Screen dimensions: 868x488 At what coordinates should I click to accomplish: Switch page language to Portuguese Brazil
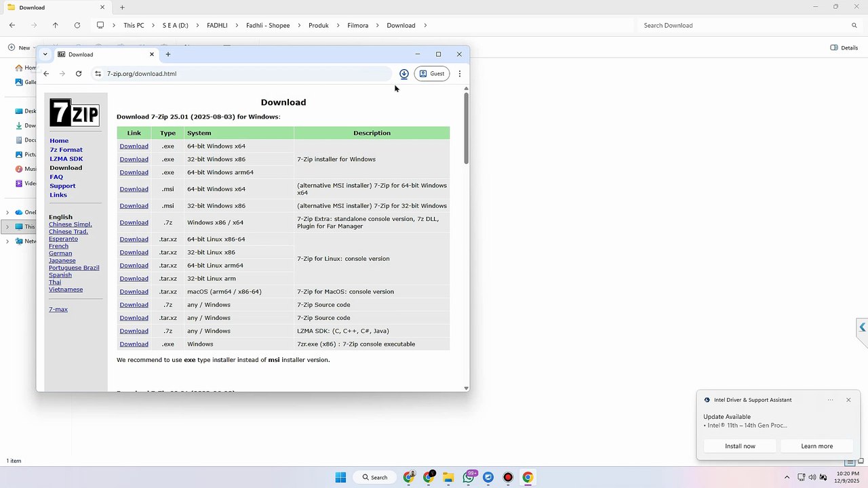click(x=74, y=268)
